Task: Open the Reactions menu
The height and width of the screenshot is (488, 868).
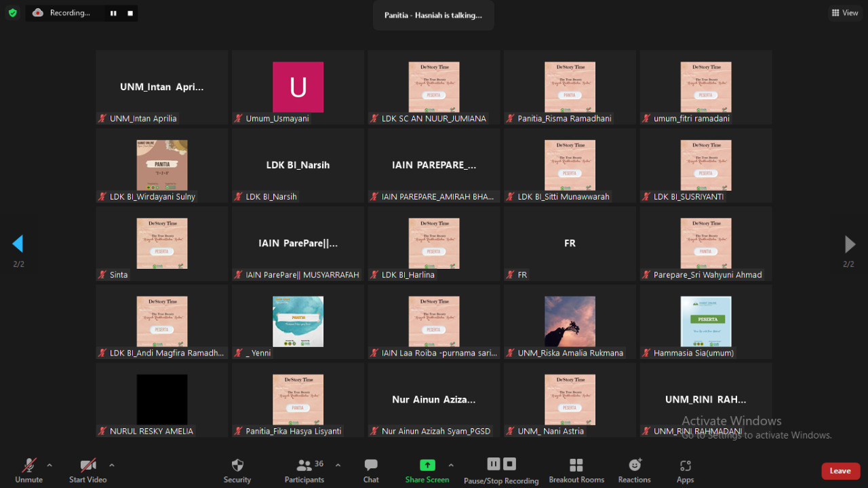Action: coord(634,470)
